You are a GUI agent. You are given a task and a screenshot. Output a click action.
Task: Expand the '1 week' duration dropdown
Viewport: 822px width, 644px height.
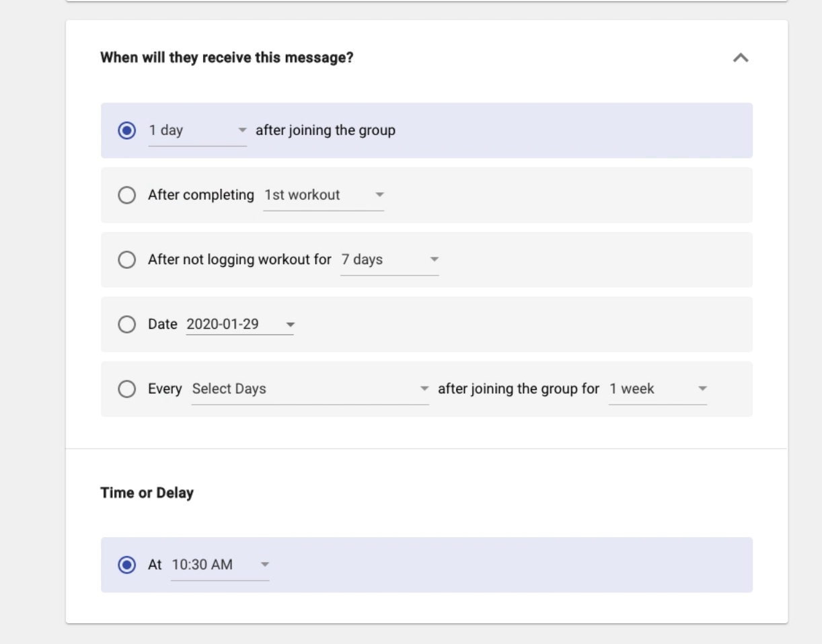(657, 389)
